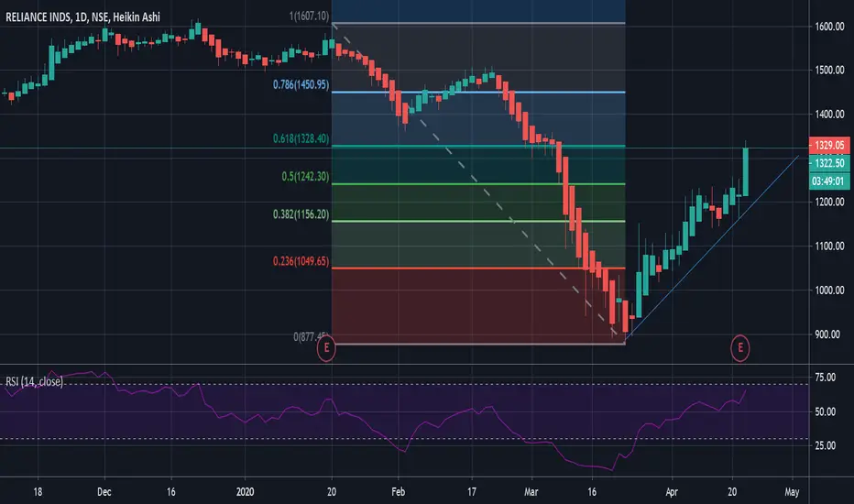Click the RSI 75.00 scale label
This screenshot has height=504, width=854.
825,377
